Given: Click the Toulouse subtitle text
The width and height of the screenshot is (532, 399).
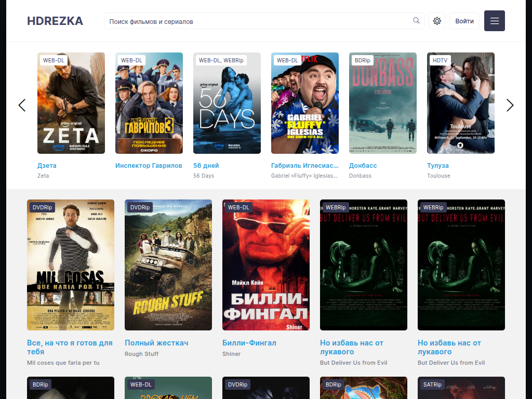Looking at the screenshot, I should point(438,176).
